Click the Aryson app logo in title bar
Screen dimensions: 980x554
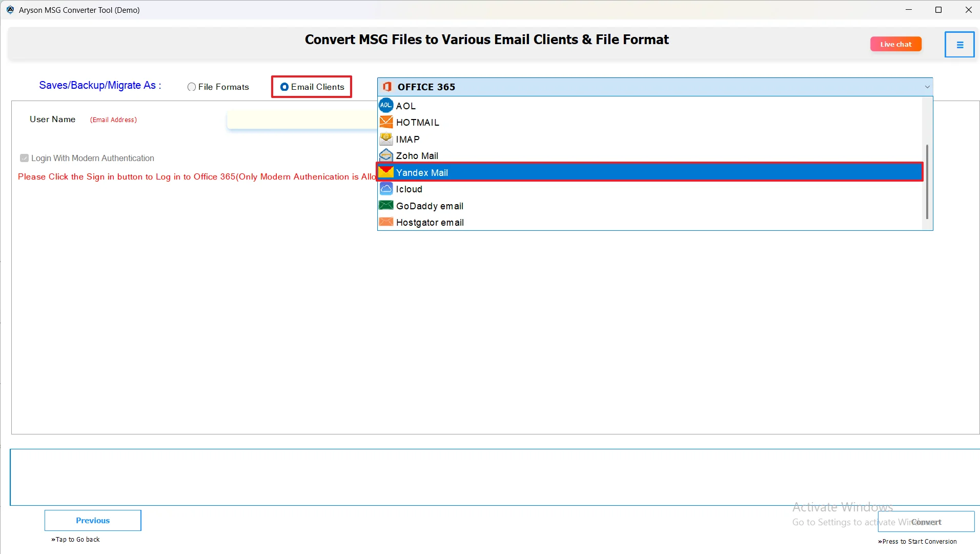pos(10,10)
